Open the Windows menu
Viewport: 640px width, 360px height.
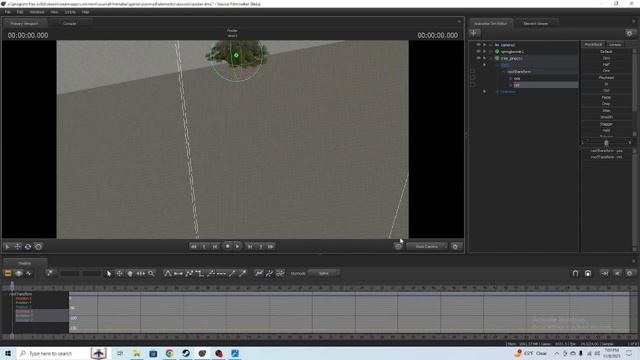[37, 12]
